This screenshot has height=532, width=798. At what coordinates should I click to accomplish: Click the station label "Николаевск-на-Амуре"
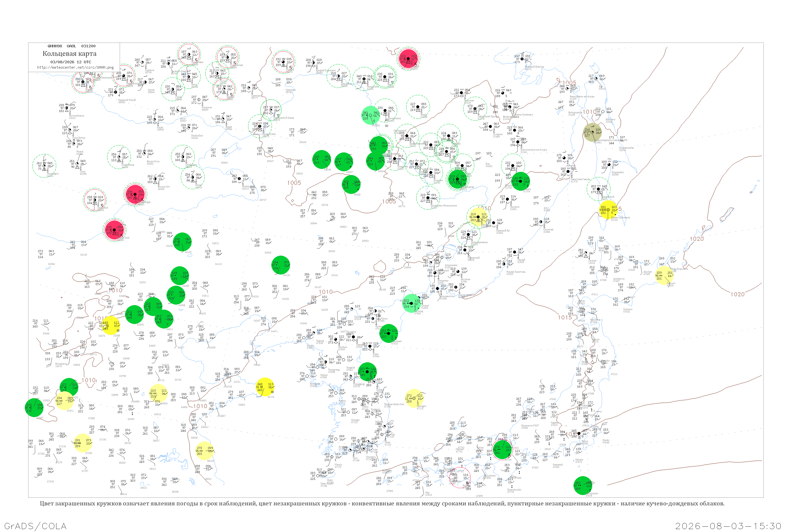pos(582,97)
